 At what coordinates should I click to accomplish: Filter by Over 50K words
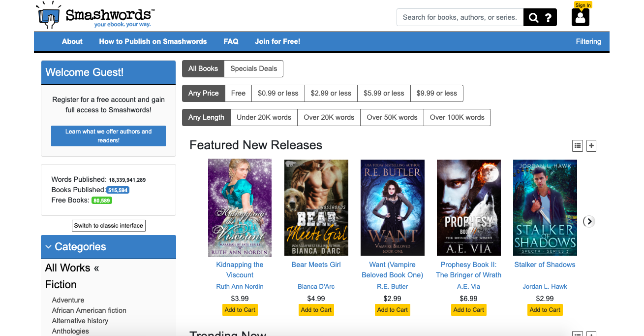pos(392,117)
